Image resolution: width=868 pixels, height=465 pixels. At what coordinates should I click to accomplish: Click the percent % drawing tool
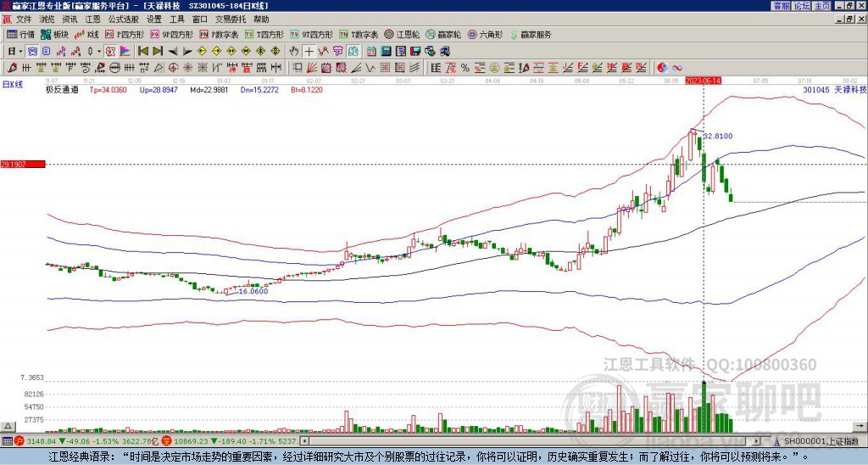[x=465, y=68]
